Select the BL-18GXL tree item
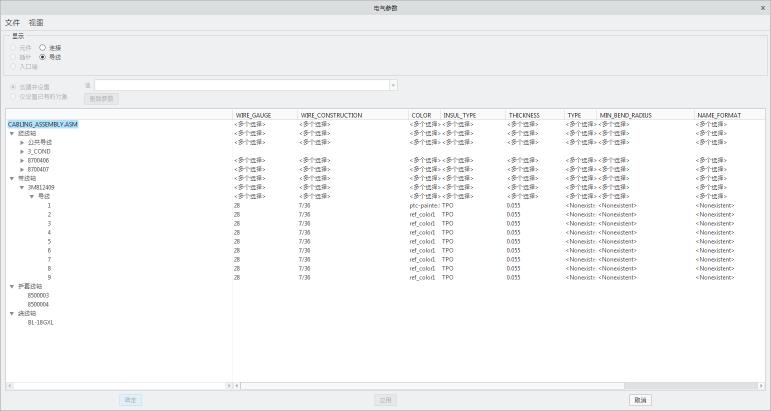 pyautogui.click(x=41, y=322)
